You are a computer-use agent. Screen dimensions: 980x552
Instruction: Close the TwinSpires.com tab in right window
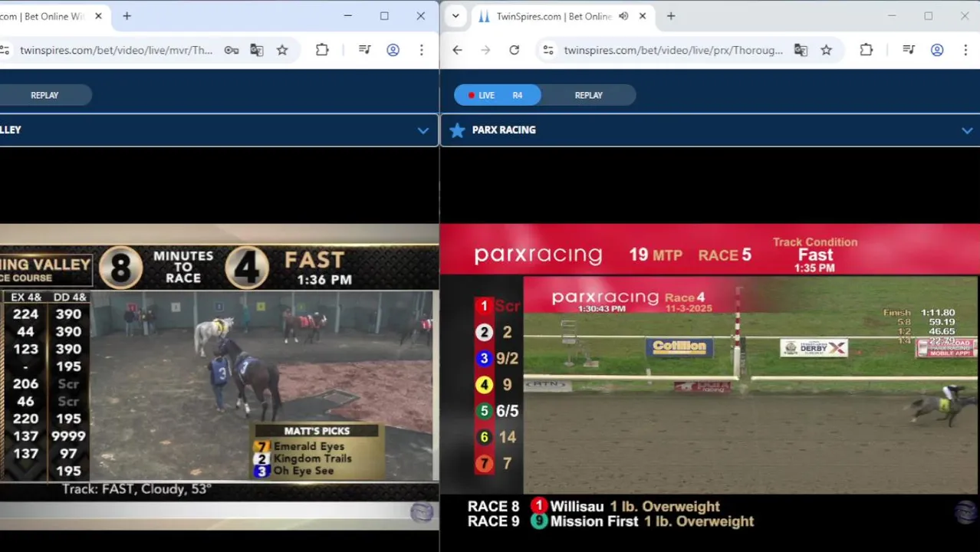[643, 16]
